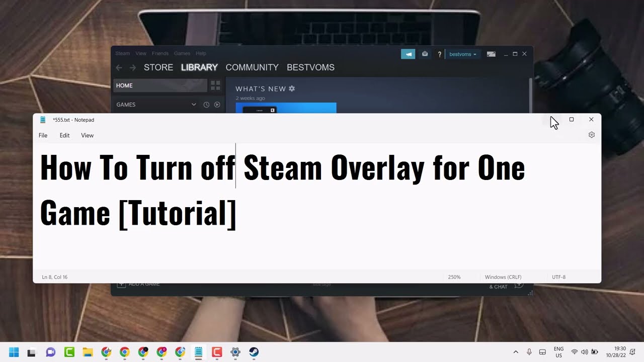Image resolution: width=644 pixels, height=362 pixels.
Task: Click the Notepad title bar app icon
Action: coord(43,120)
